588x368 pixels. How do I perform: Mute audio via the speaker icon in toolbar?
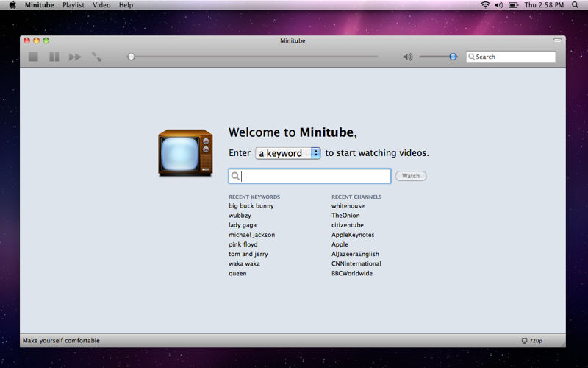click(x=408, y=57)
